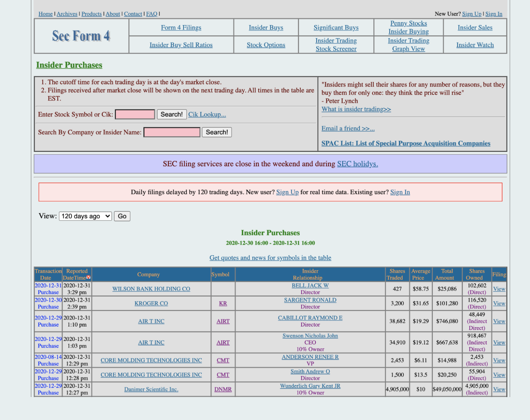The image size is (530, 420).
Task: Open Significant Buys menu item
Action: [336, 28]
